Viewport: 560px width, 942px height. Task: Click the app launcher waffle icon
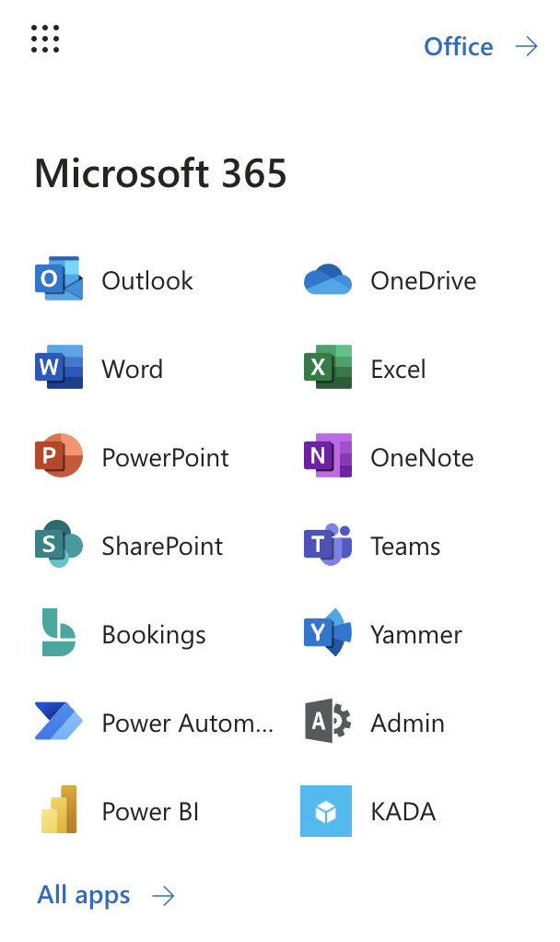(45, 39)
